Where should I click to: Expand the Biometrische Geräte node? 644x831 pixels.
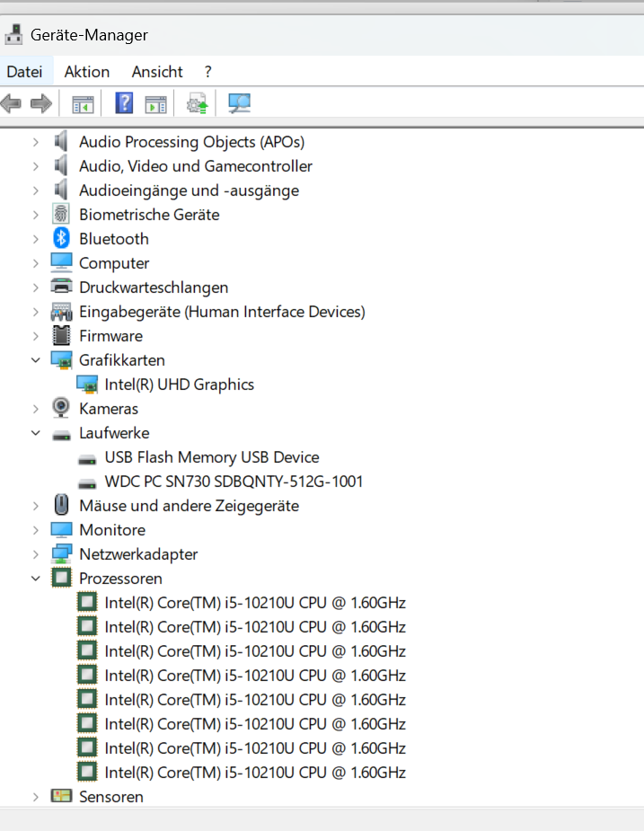pos(36,216)
